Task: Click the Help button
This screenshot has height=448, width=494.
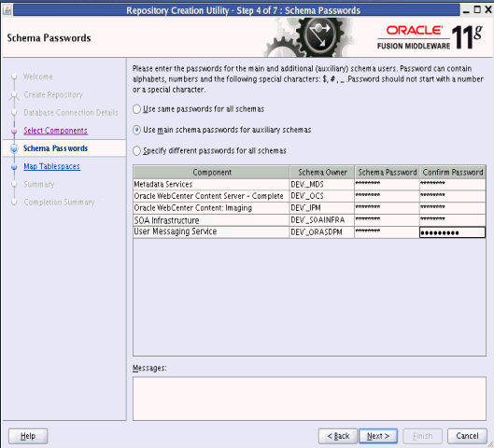Action: coord(28,436)
